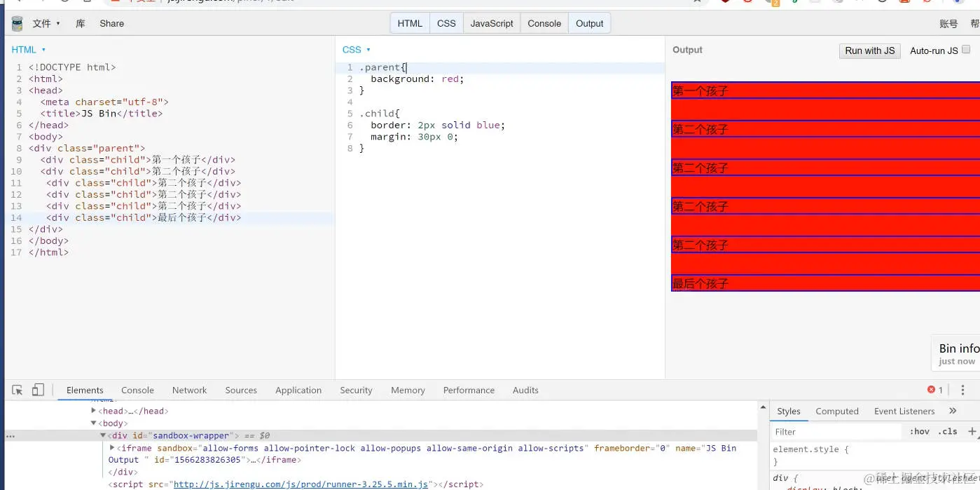980x490 pixels.
Task: Switch to the DevTools Audits tab
Action: coord(525,390)
